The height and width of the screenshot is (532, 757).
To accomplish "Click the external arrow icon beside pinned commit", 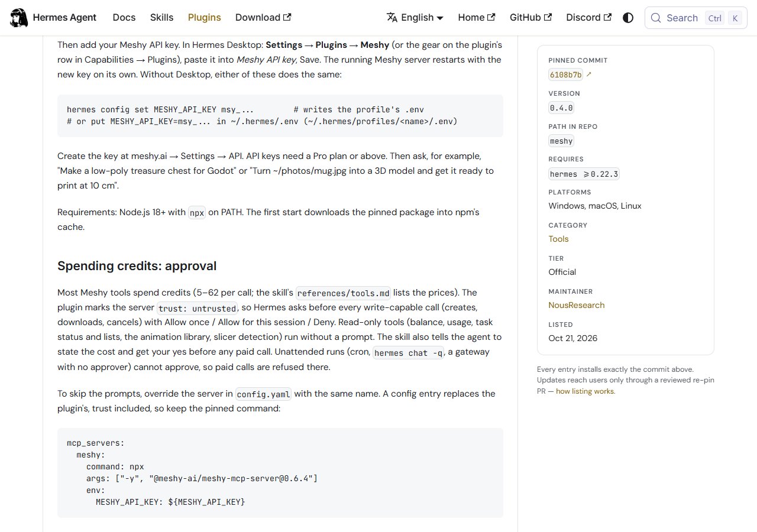I will (x=589, y=74).
